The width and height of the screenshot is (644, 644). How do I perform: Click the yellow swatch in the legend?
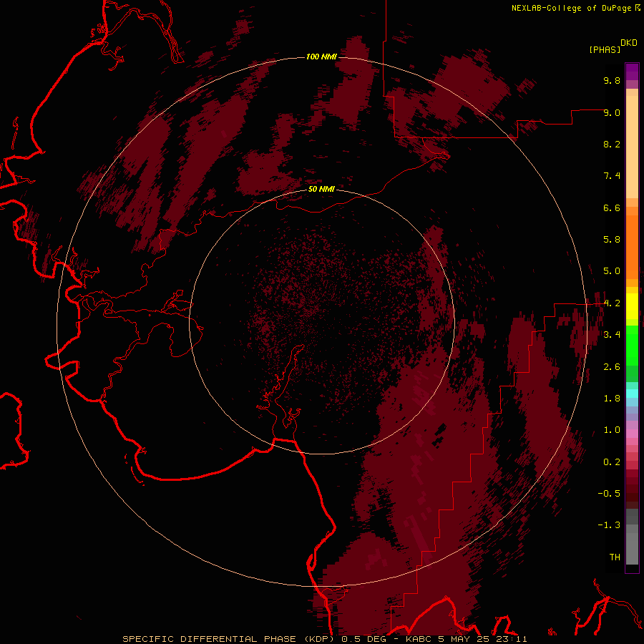click(632, 306)
